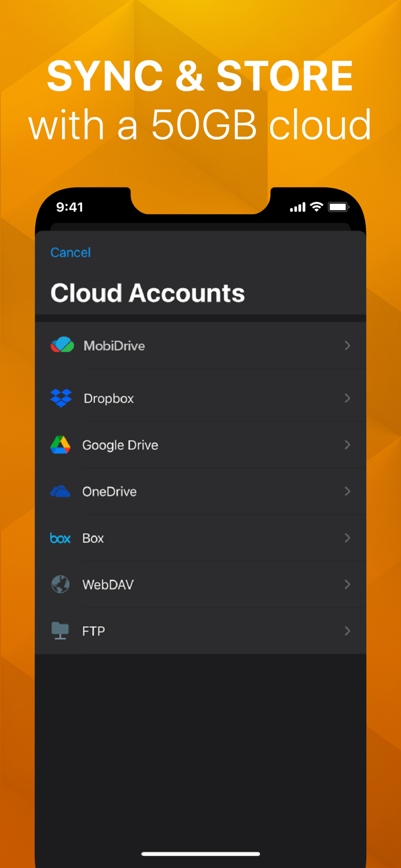This screenshot has width=401, height=868.
Task: Select the Google Drive label
Action: 120,445
